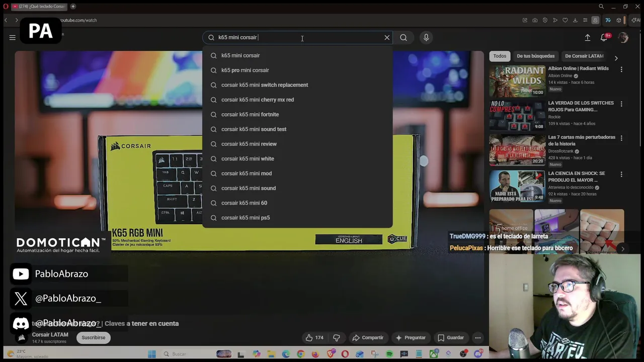This screenshot has height=362, width=644.
Task: Open Opera's profile icon in toolbar
Action: click(595, 20)
